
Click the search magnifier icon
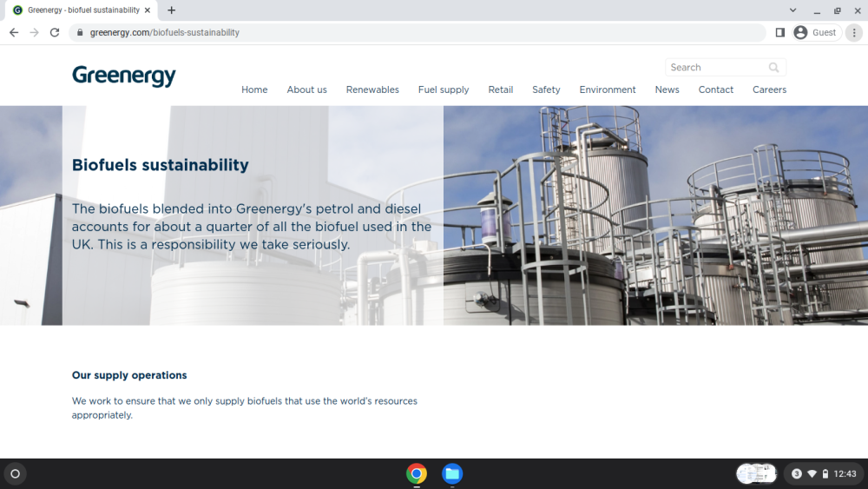(x=773, y=68)
